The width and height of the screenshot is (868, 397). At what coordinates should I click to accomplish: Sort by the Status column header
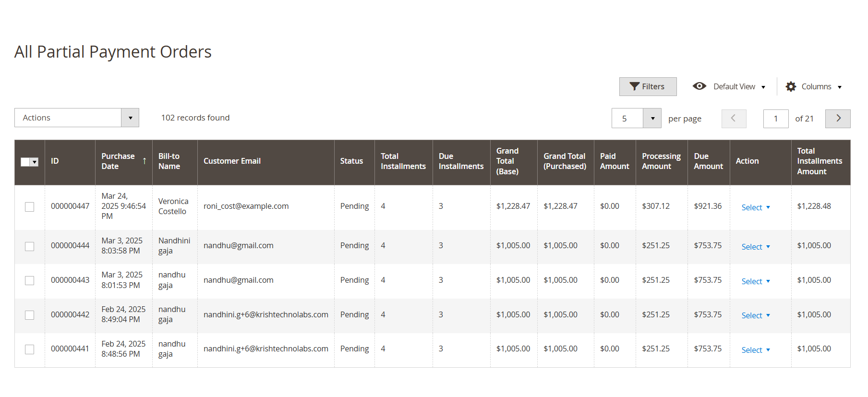point(352,161)
